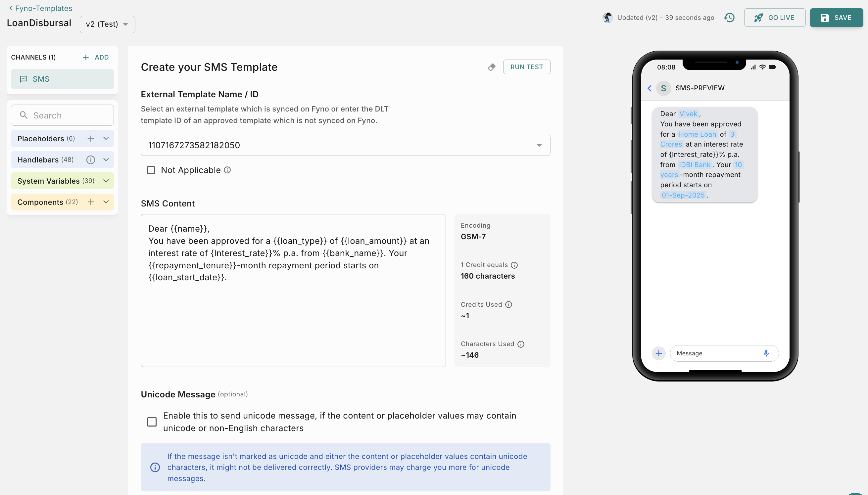Click the Characters Used info icon
Image resolution: width=868 pixels, height=495 pixels.
521,344
